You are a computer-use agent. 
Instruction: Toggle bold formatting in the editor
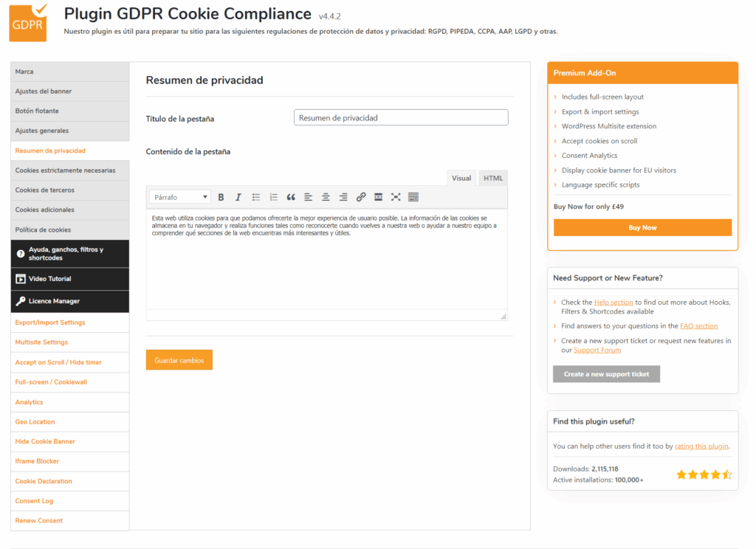(221, 197)
